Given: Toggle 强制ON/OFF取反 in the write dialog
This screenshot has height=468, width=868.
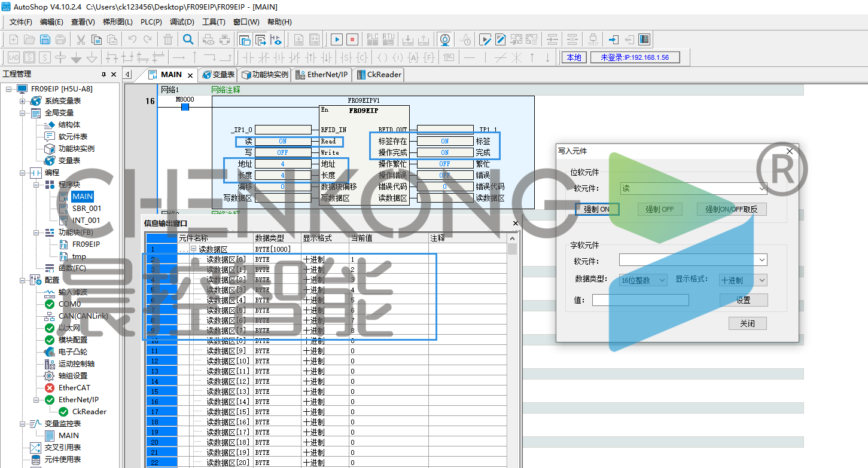Looking at the screenshot, I should (x=731, y=210).
